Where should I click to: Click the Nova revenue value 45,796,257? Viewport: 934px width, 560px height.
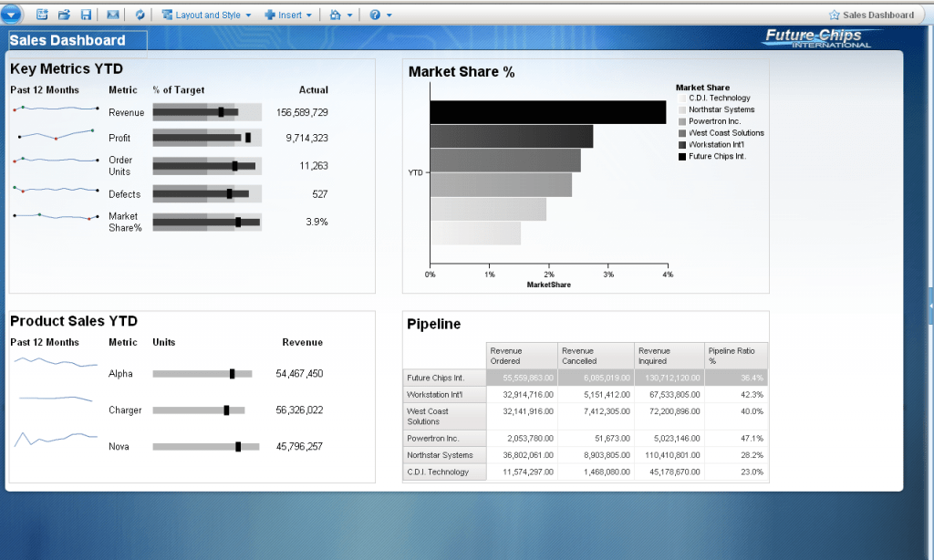[x=299, y=446]
